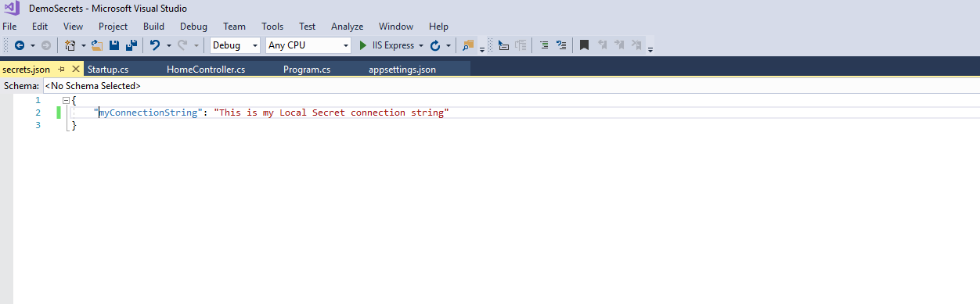Open the Project menu
The height and width of the screenshot is (304, 980).
[113, 26]
